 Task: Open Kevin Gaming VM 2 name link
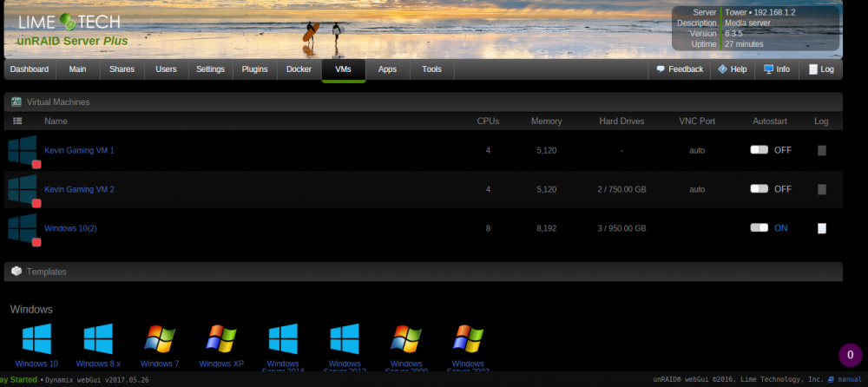point(79,189)
